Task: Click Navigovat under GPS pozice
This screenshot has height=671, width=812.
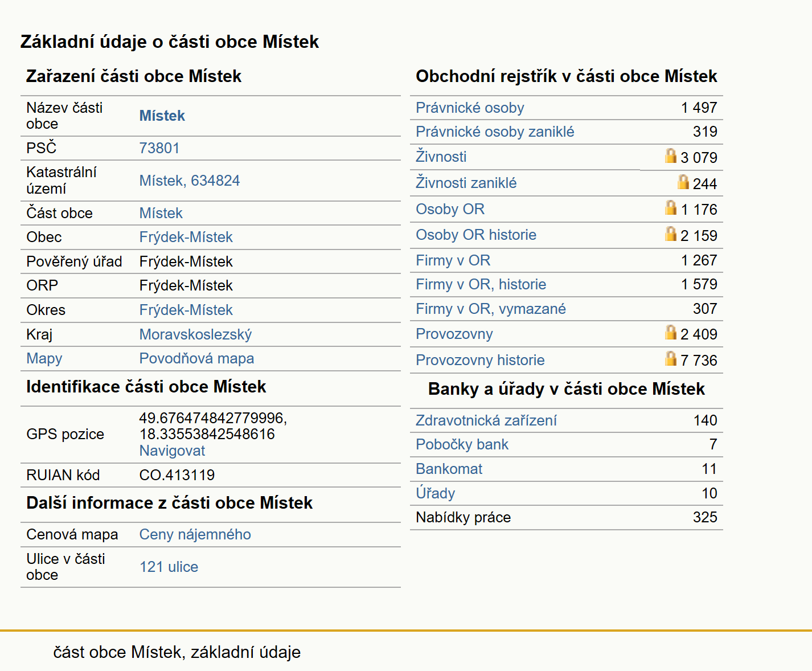Action: (172, 451)
